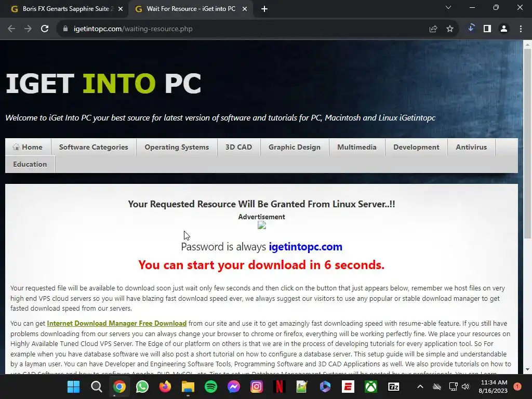532x399 pixels.
Task: Open Chrome from the taskbar
Action: pos(119,387)
